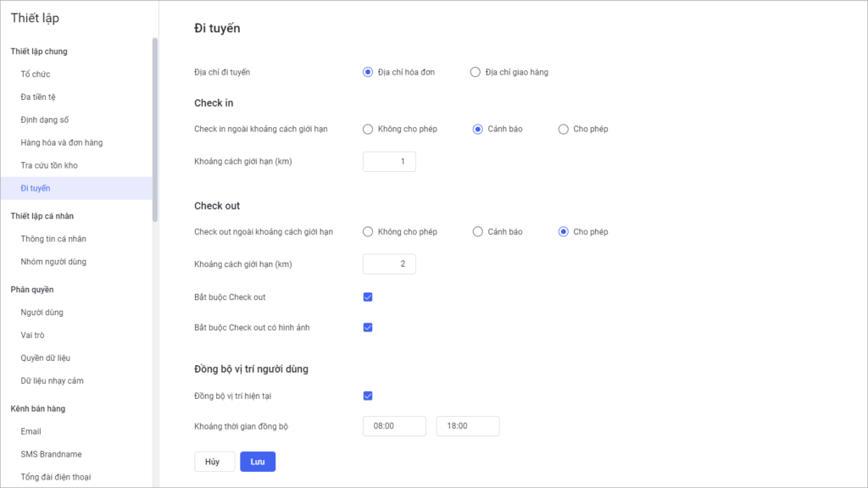The height and width of the screenshot is (488, 868).
Task: Toggle 'Bắt buộc Check out có hình ảnh' checkbox
Action: click(x=368, y=328)
